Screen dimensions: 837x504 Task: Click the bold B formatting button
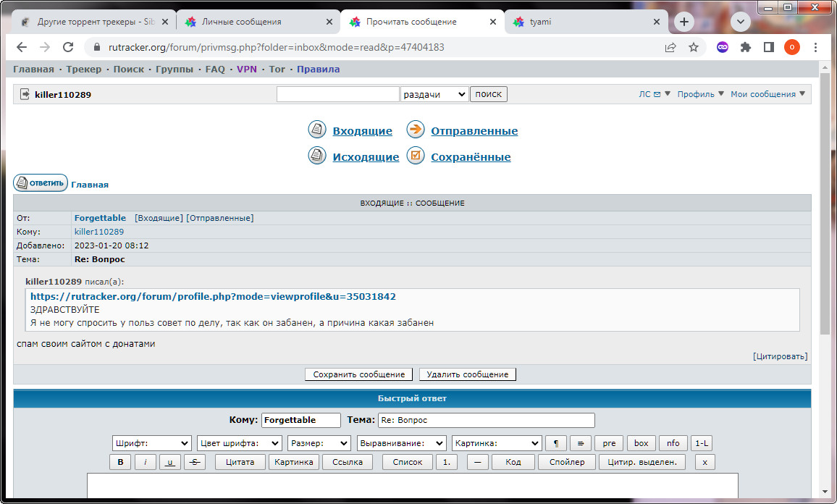120,462
